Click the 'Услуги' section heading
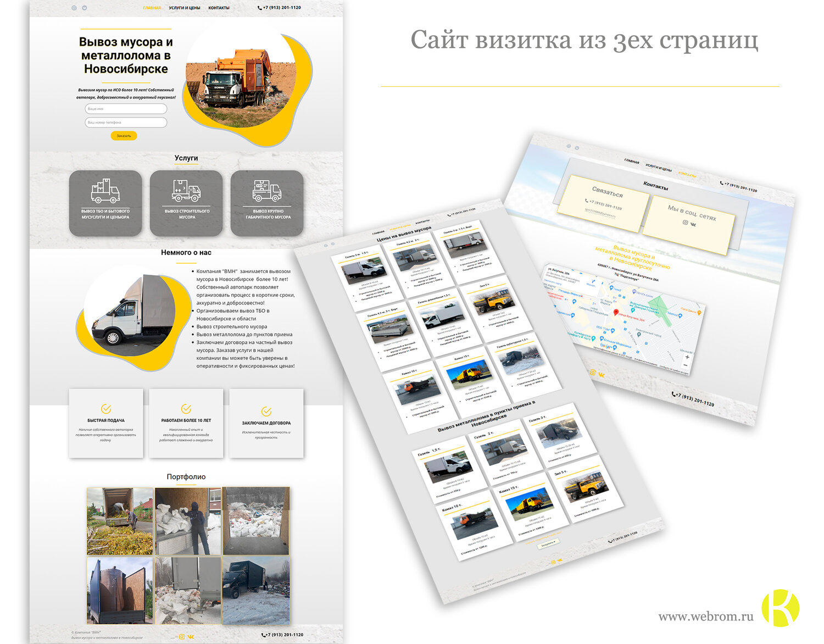 click(186, 158)
